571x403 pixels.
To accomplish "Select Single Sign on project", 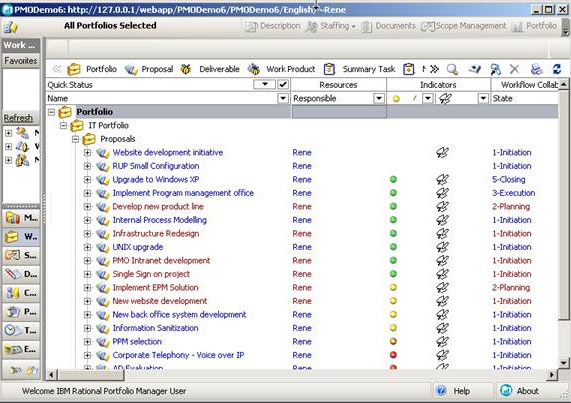I will click(151, 274).
